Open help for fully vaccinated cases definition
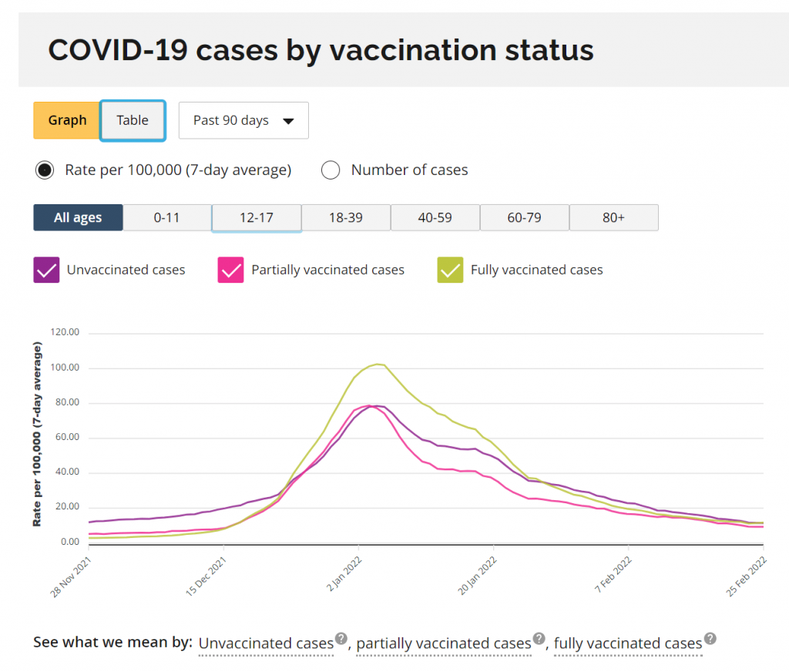The width and height of the screenshot is (789, 672). tap(710, 638)
